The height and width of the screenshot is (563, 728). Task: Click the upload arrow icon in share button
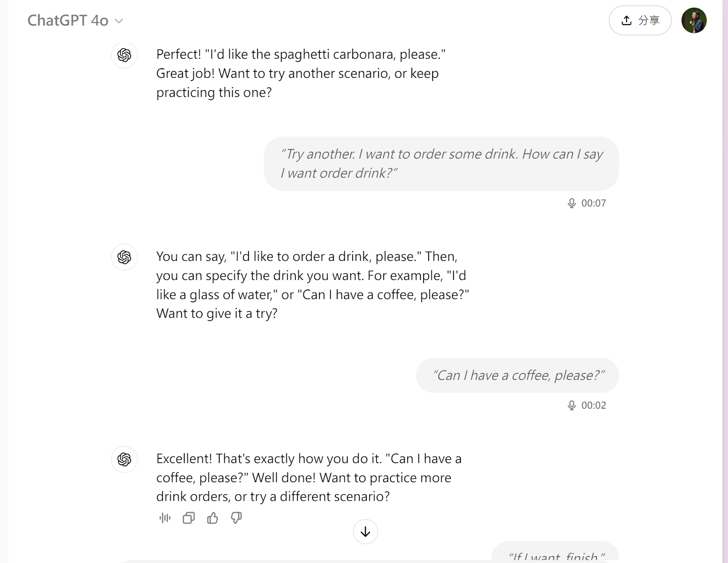click(x=627, y=20)
